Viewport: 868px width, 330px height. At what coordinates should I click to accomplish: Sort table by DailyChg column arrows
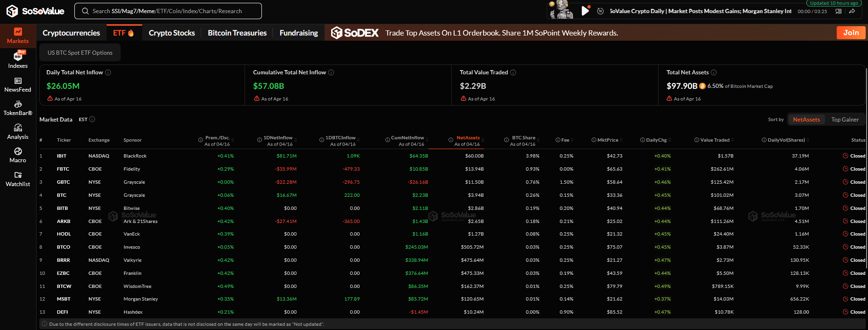pyautogui.click(x=670, y=140)
